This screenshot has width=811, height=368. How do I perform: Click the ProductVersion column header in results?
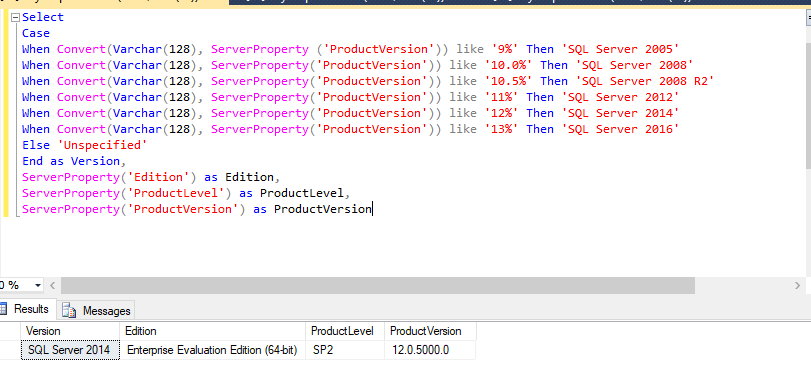(x=430, y=331)
